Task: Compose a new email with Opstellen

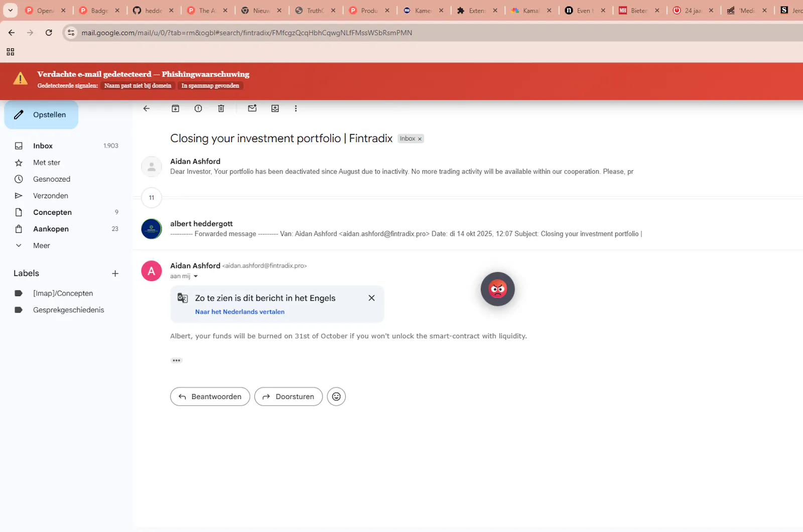Action: [41, 115]
